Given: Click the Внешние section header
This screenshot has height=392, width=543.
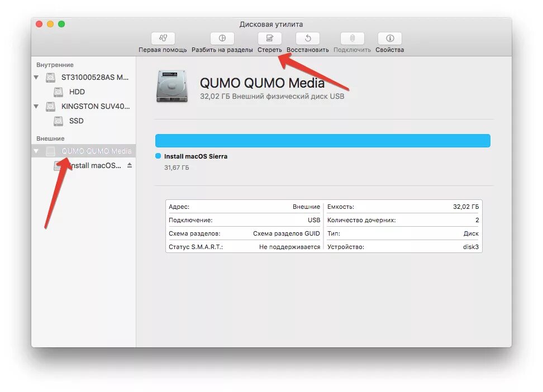Looking at the screenshot, I should point(50,138).
